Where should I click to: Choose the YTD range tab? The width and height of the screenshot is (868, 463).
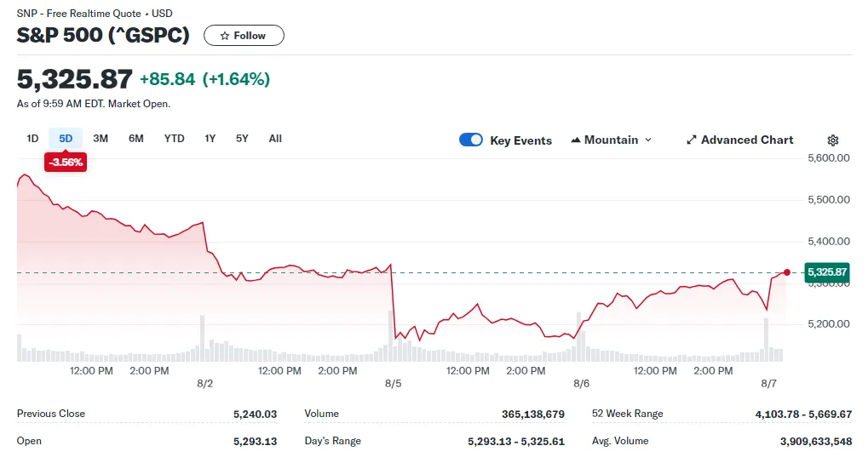click(175, 138)
